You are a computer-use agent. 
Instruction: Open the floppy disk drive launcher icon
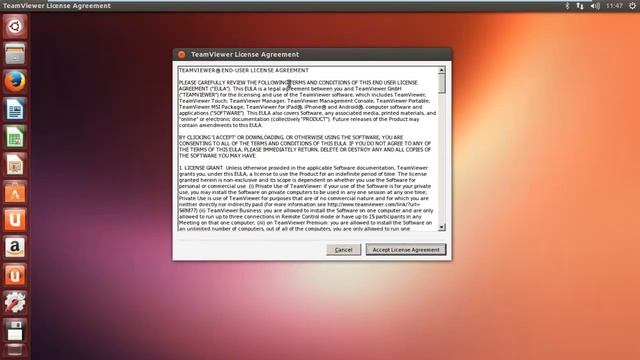tap(15, 330)
